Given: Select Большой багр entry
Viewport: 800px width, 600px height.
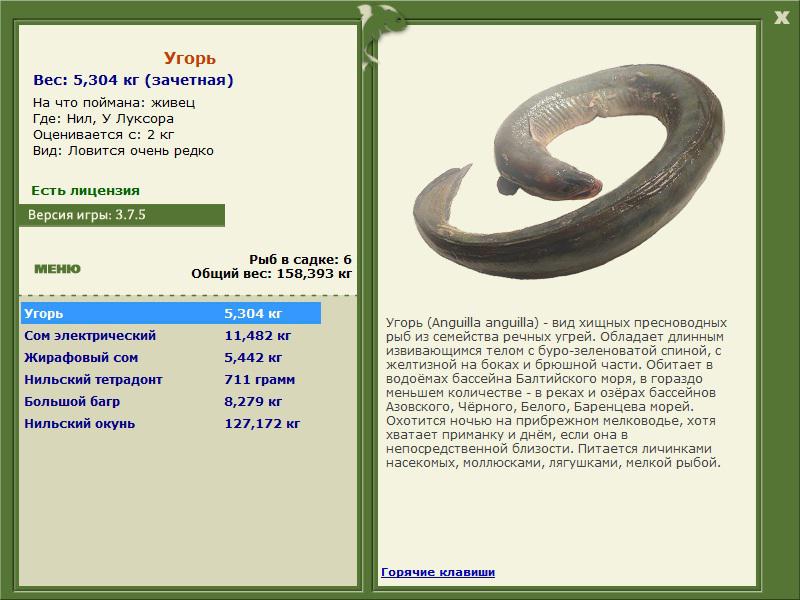Looking at the screenshot, I should 171,402.
